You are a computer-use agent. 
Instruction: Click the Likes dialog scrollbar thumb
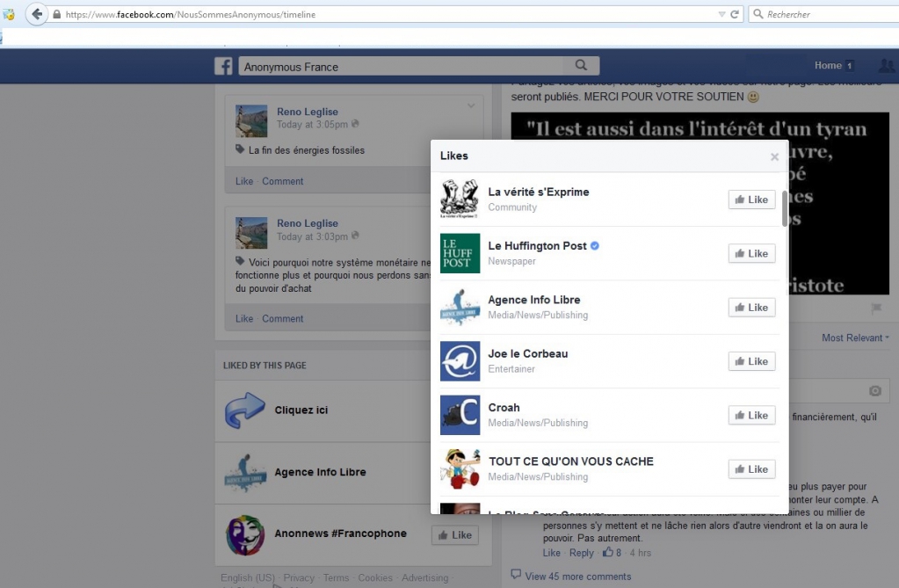click(x=785, y=208)
